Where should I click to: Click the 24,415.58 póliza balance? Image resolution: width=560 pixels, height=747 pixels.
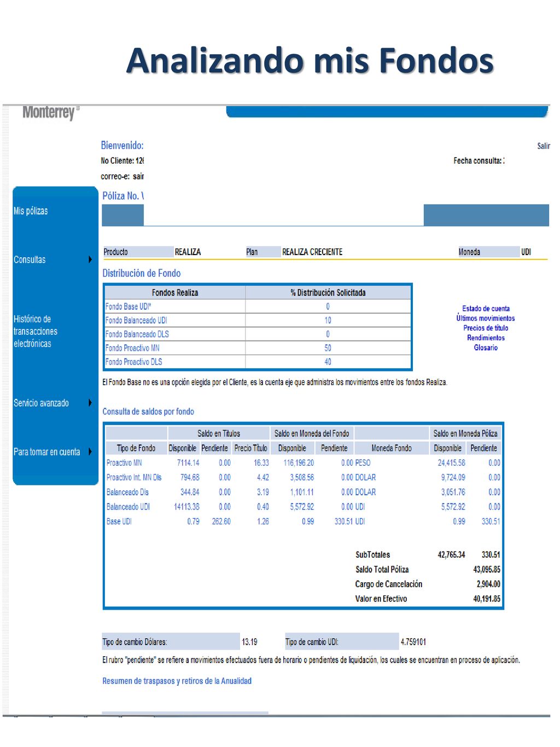pyautogui.click(x=451, y=463)
